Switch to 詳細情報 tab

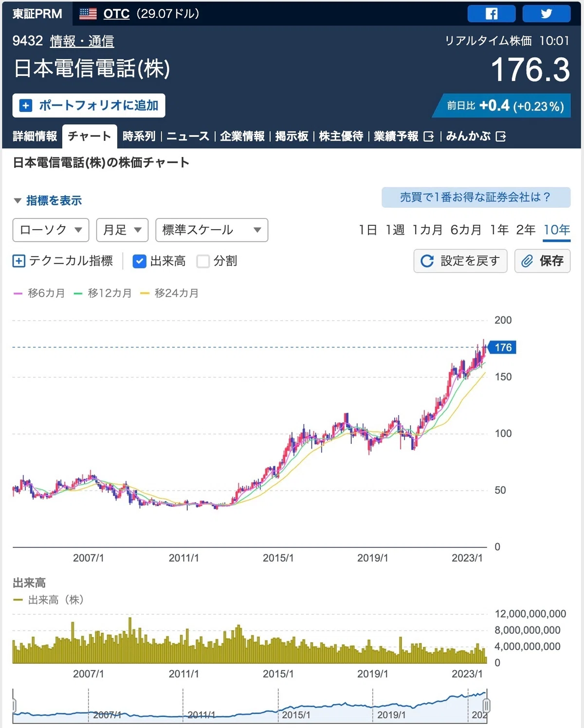(x=35, y=136)
